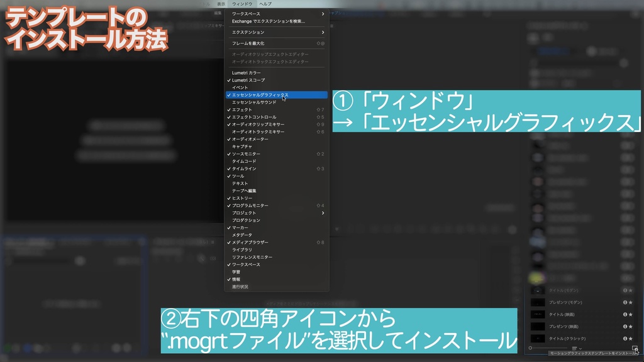This screenshot has width=644, height=362.
Task: Click the thumbnail size slider
Action: point(531,348)
